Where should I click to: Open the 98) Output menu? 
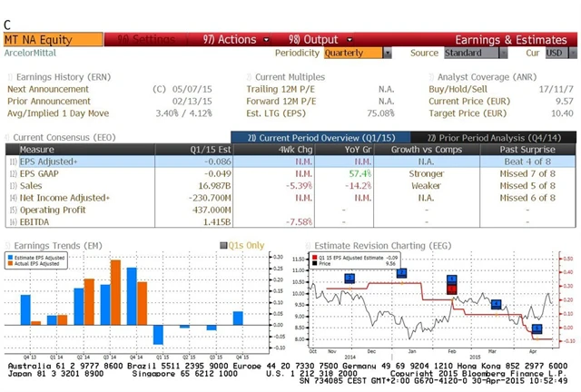click(x=313, y=40)
